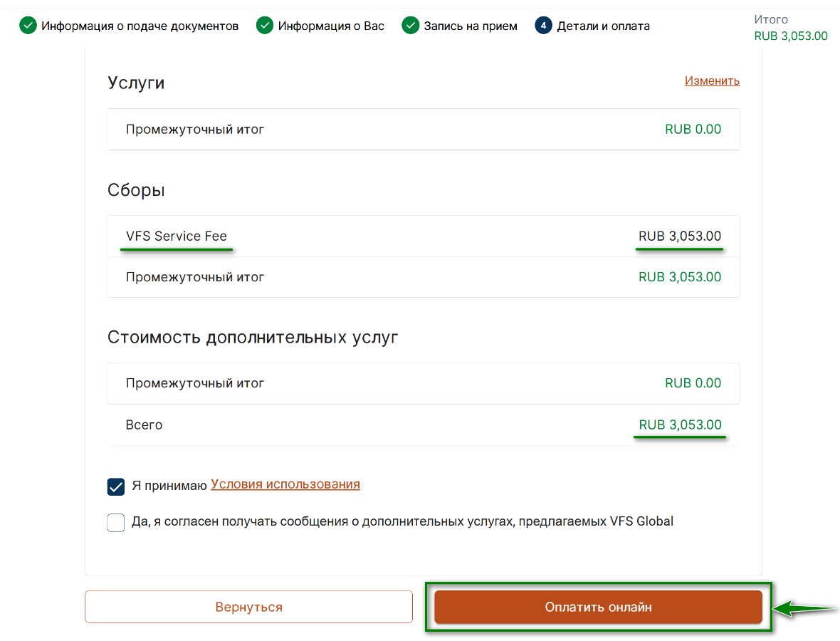Click the VFS Service Fee amount RUB 3,053.00
840x641 pixels.
tap(679, 236)
